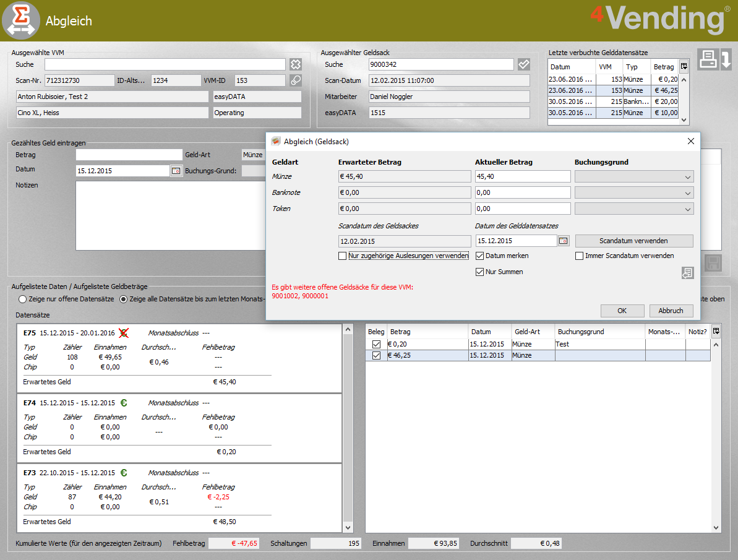The width and height of the screenshot is (738, 560).
Task: Click inside the Notizen text area
Action: pos(170,216)
